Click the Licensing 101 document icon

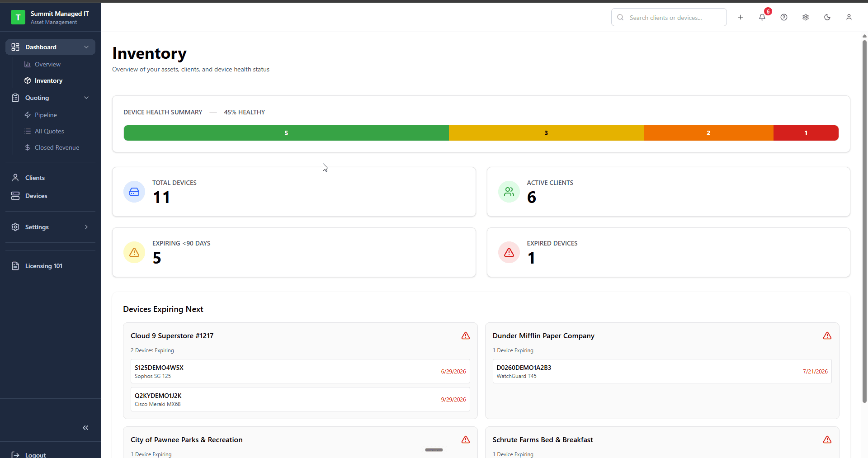coord(15,266)
